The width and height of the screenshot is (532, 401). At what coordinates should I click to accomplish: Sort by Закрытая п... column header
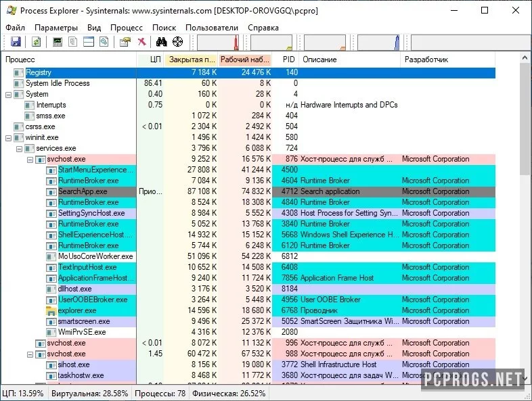tap(192, 60)
